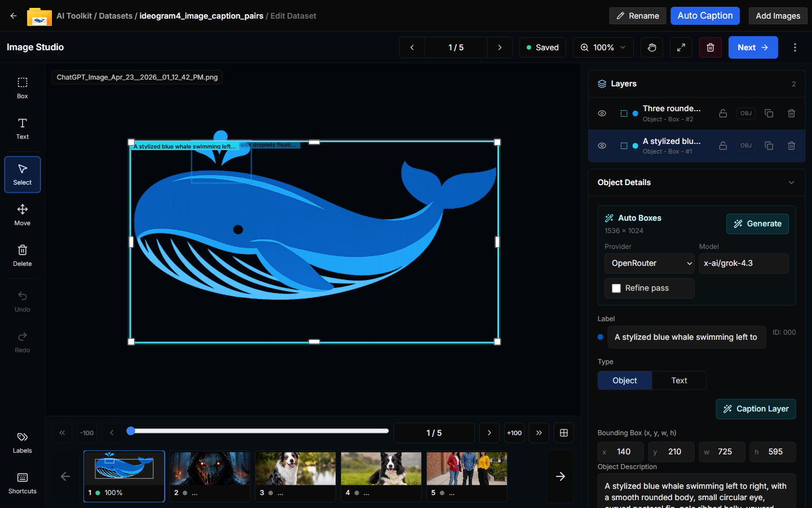This screenshot has width=812, height=508.
Task: Select the Box tool
Action: tap(23, 88)
